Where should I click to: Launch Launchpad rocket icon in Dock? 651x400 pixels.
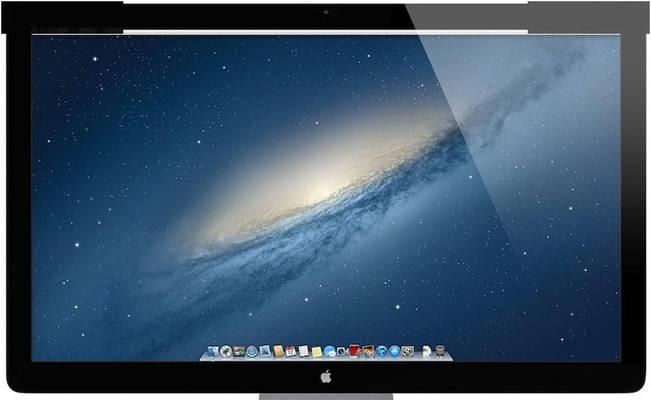point(226,351)
